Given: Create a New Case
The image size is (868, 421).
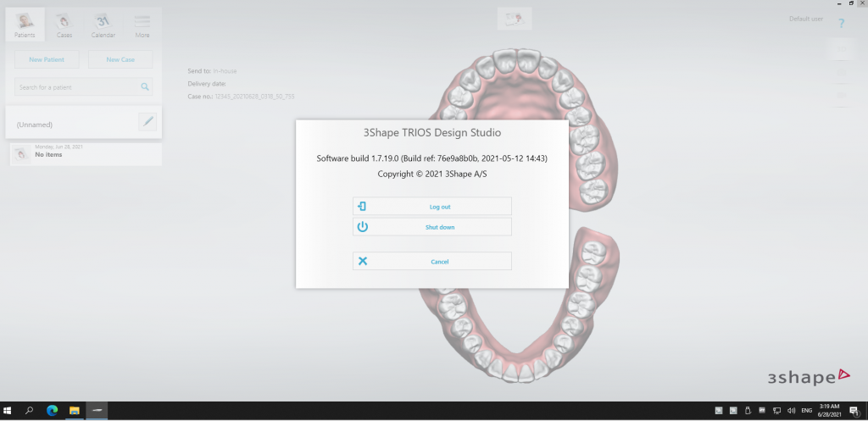Looking at the screenshot, I should coord(120,59).
